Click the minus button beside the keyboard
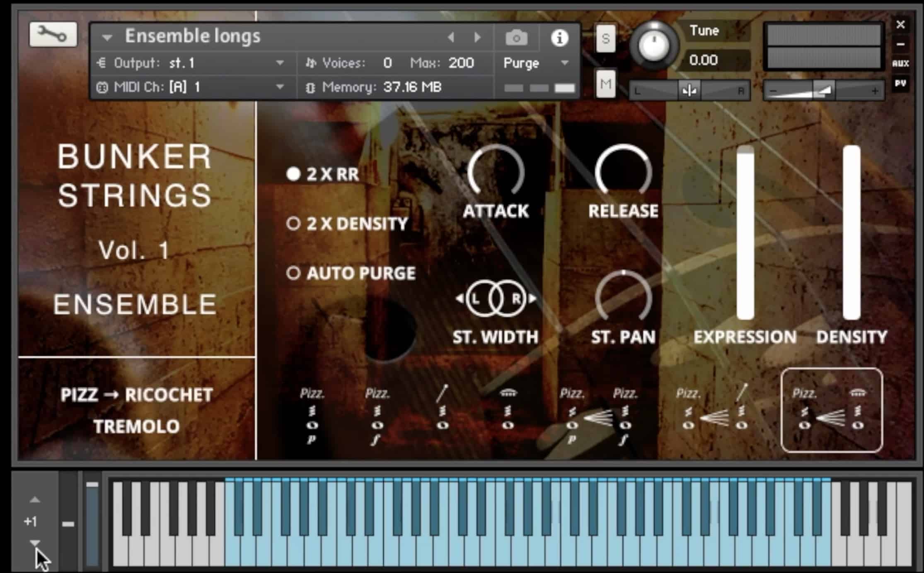This screenshot has height=573, width=924. pyautogui.click(x=68, y=524)
